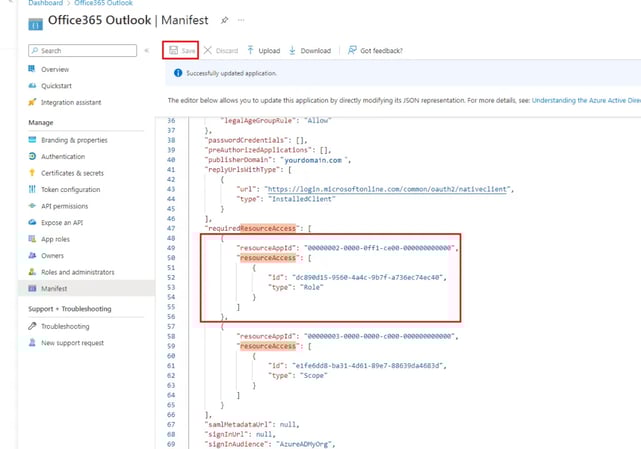Click the Upload arrow icon

point(251,50)
